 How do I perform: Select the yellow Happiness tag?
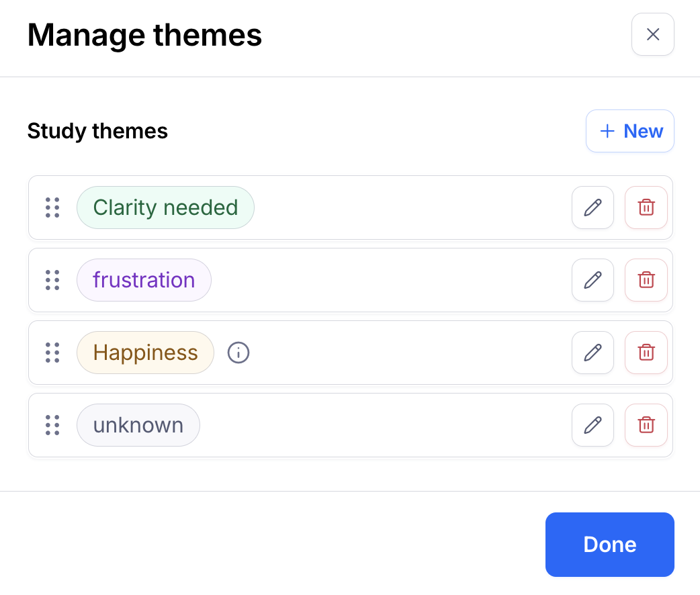[145, 353]
